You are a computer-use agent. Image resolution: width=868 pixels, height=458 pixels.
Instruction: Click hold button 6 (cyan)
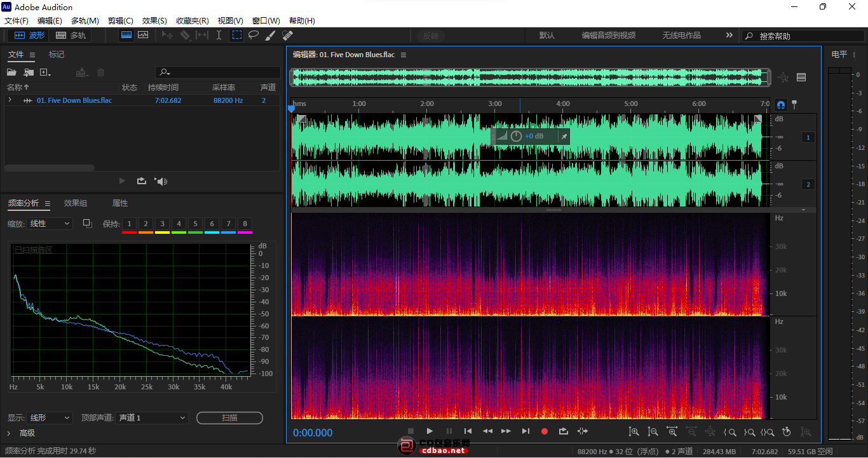[x=212, y=224]
